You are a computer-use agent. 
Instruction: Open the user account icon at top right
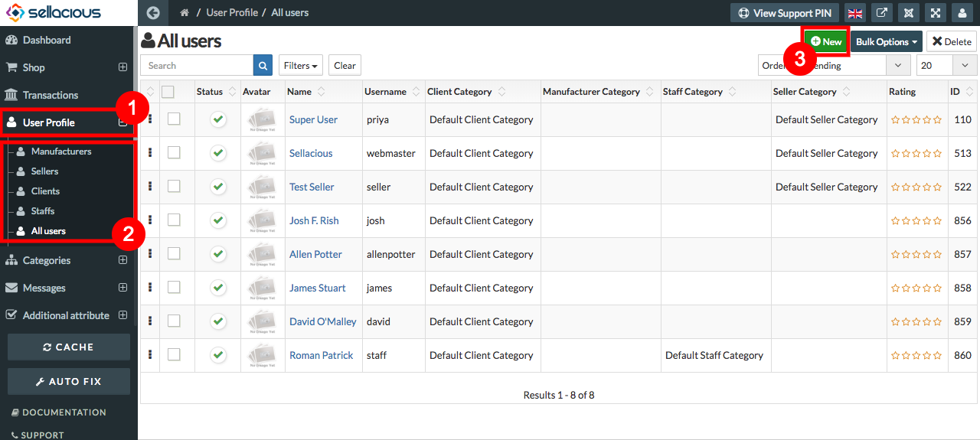(x=962, y=13)
